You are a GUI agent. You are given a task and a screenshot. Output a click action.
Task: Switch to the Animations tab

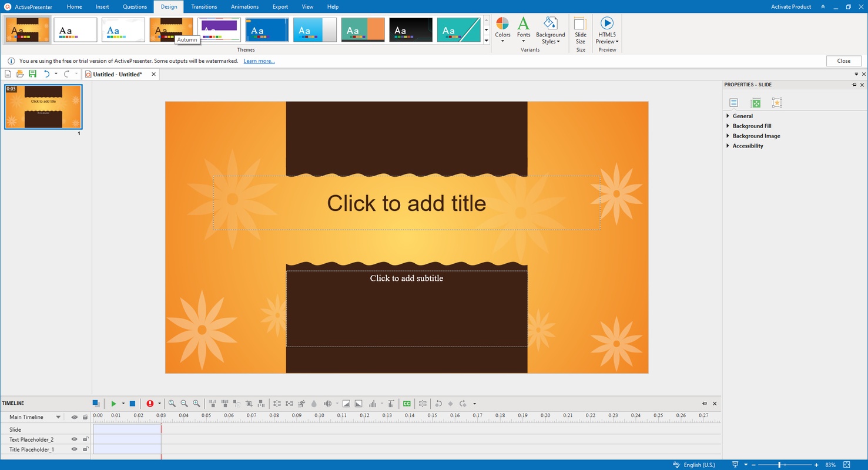click(x=244, y=6)
